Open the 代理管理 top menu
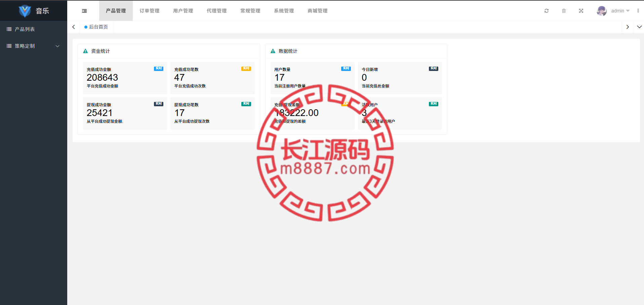Image resolution: width=644 pixels, height=305 pixels. [x=217, y=11]
